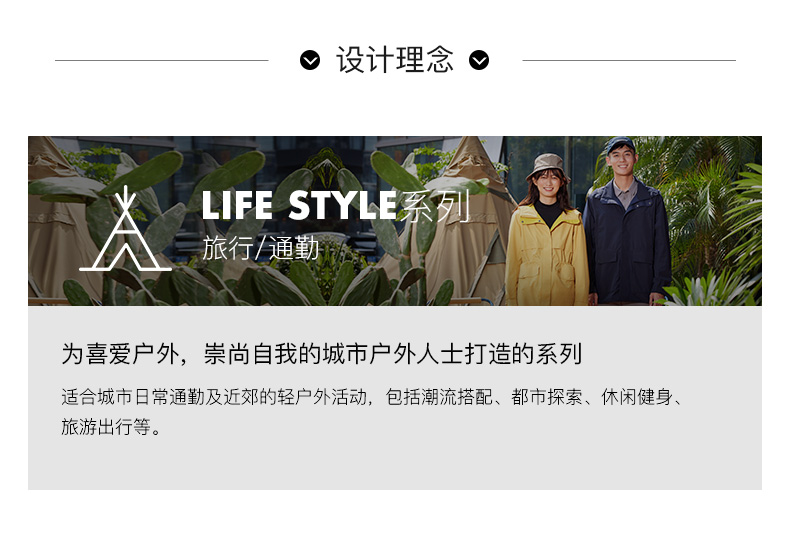The image size is (790, 539).
Task: Click the man in navy jacket
Action: coord(627,222)
